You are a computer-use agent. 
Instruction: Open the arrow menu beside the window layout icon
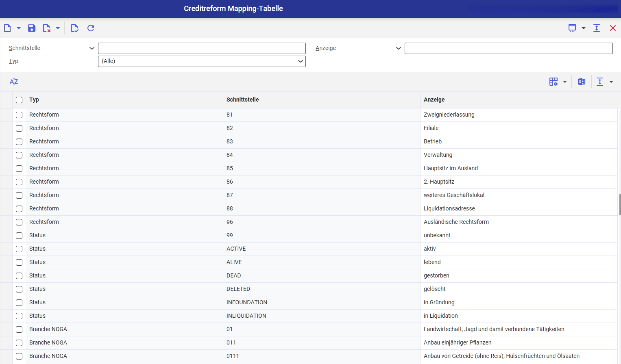point(584,28)
